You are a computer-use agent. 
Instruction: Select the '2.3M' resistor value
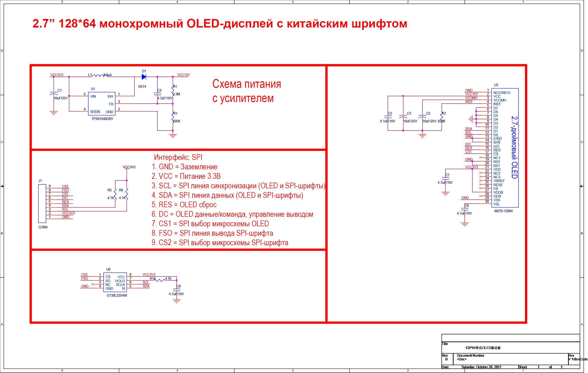177,94
